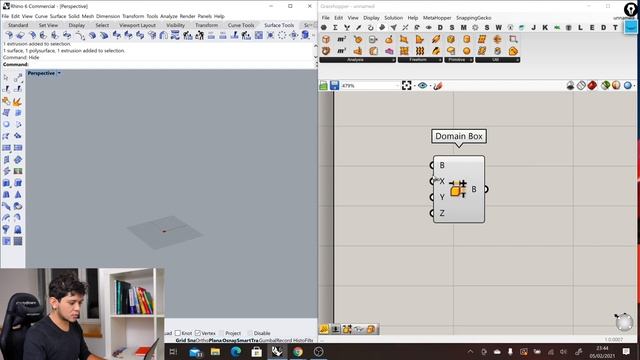
Task: Save the Grasshopper document with floppy icon
Action: click(334, 85)
